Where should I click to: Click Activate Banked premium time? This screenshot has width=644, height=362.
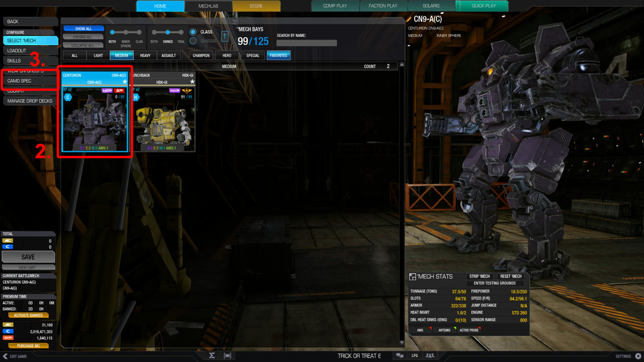28,315
